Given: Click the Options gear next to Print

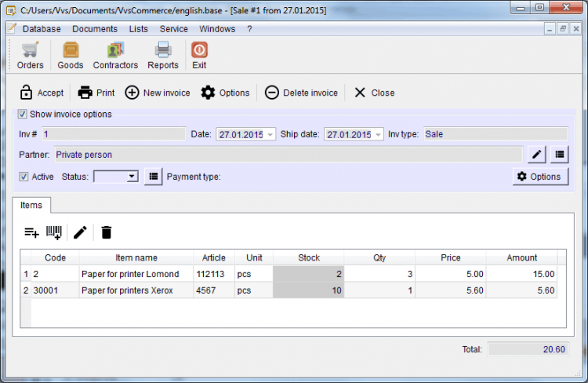Looking at the screenshot, I should 208,93.
